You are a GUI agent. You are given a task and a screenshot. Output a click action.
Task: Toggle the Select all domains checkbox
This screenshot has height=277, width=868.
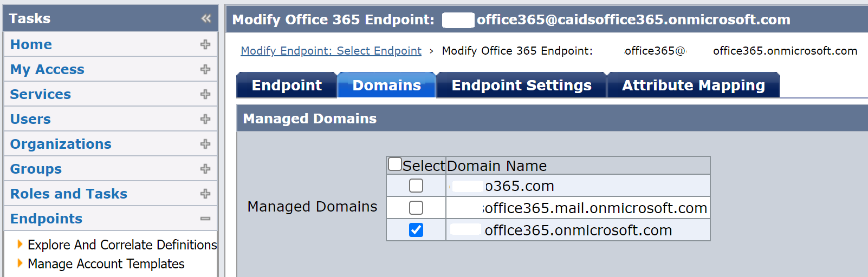(395, 164)
